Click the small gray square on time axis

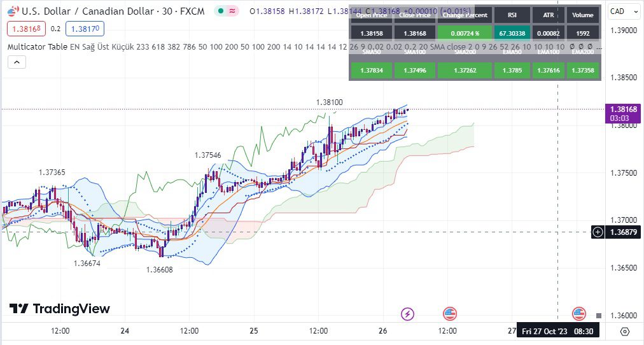tap(598, 316)
